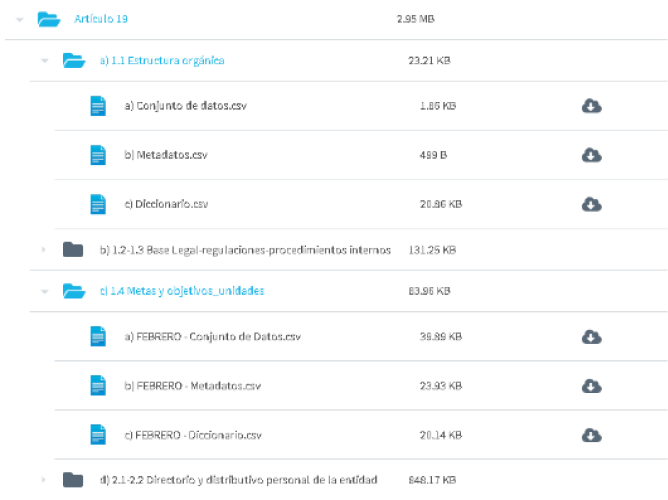Select c) FEBRERO - Diccionario.csv name
Screen dimensions: 668x500
[193, 435]
